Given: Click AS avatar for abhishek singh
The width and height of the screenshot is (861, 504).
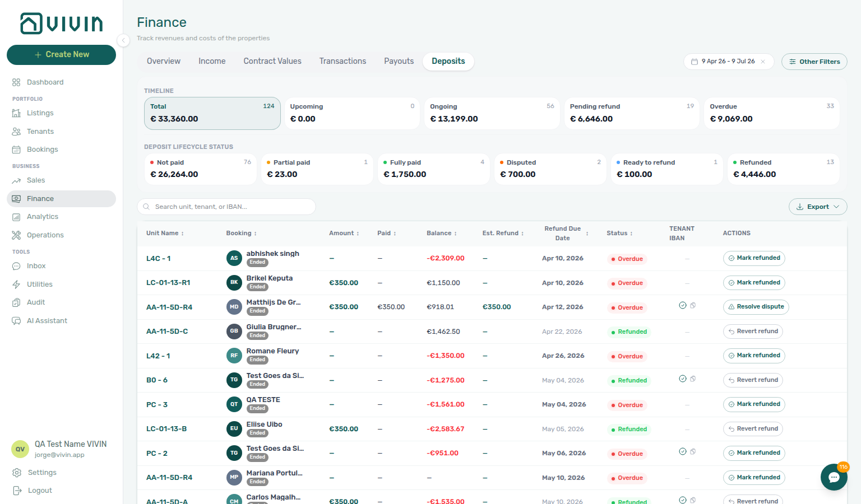Looking at the screenshot, I should [234, 258].
